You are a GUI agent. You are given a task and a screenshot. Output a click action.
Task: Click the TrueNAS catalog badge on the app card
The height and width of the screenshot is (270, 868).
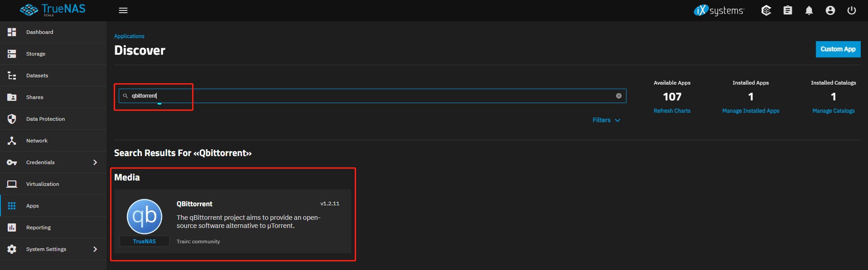coord(145,242)
